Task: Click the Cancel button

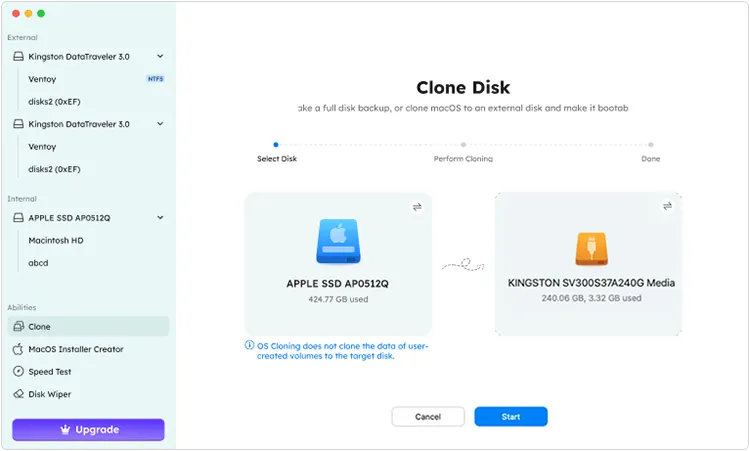Action: [x=428, y=417]
